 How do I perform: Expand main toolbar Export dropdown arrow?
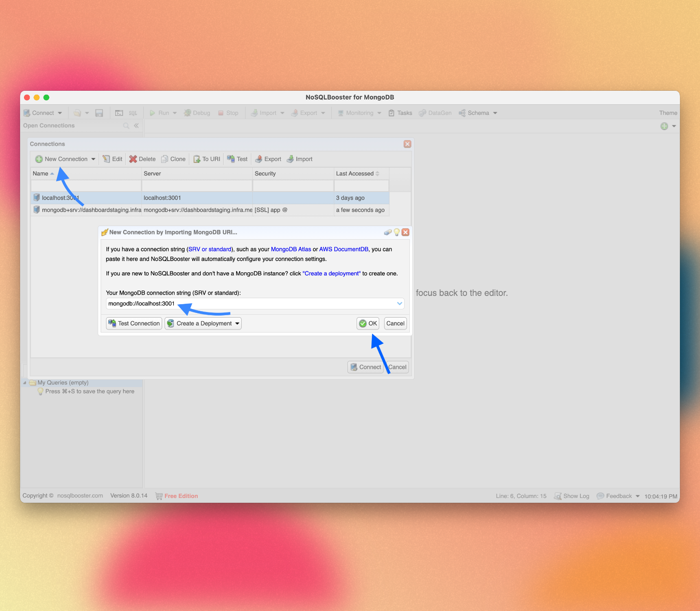click(323, 113)
